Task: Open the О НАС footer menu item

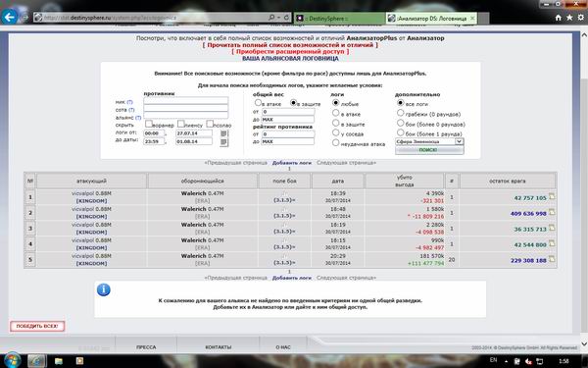Action: 283,347
